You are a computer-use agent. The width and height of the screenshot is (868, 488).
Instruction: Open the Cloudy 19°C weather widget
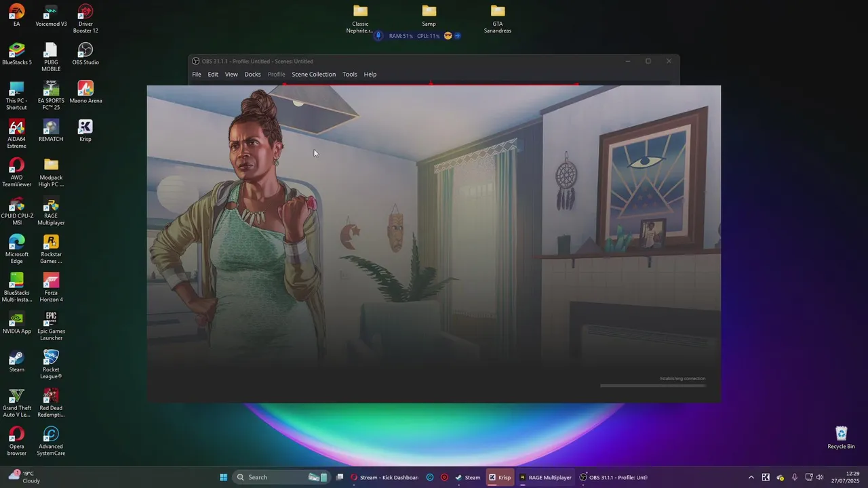click(x=24, y=477)
